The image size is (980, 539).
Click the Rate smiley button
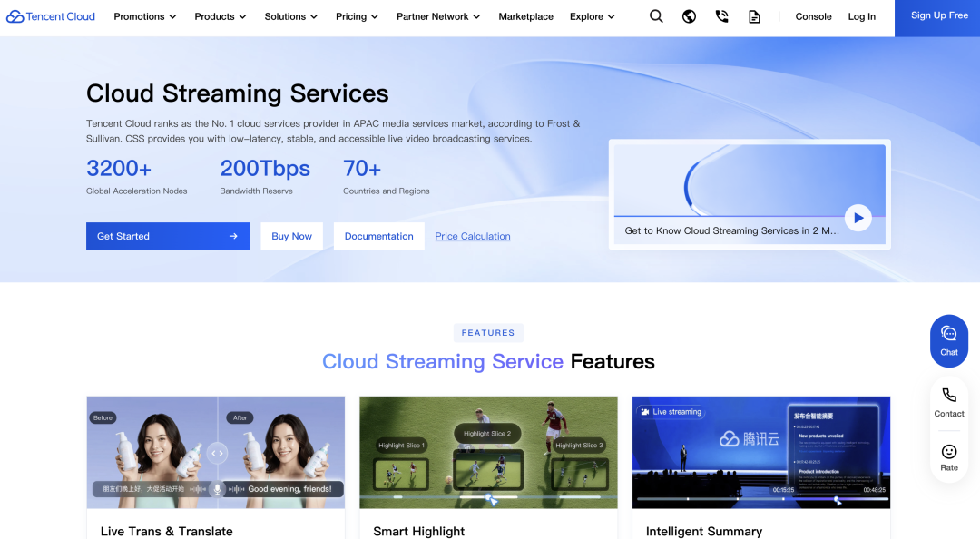[949, 457]
